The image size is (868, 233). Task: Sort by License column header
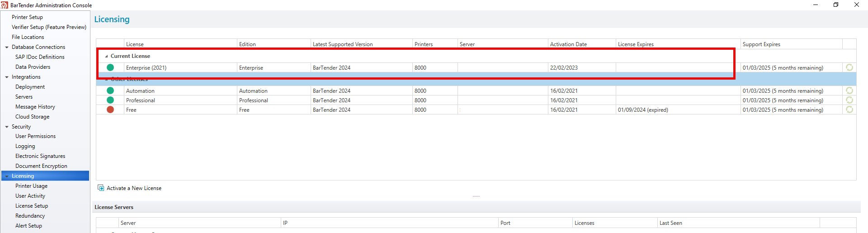click(180, 44)
